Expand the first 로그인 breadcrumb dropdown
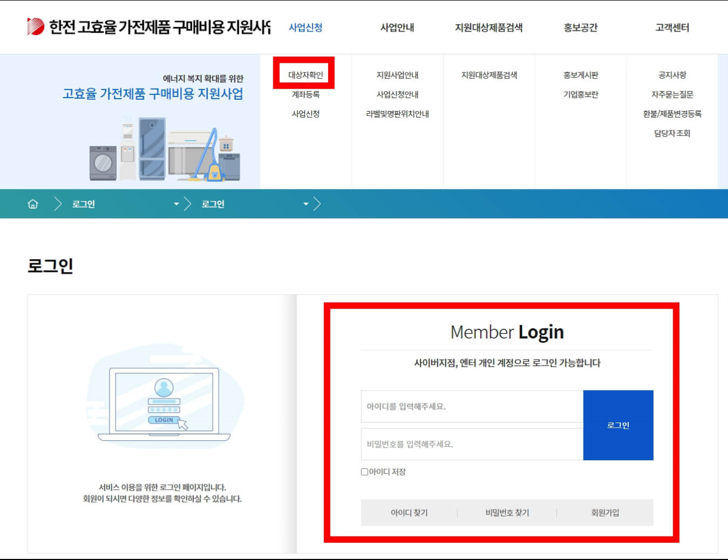Viewport: 728px width, 560px height. pos(176,204)
